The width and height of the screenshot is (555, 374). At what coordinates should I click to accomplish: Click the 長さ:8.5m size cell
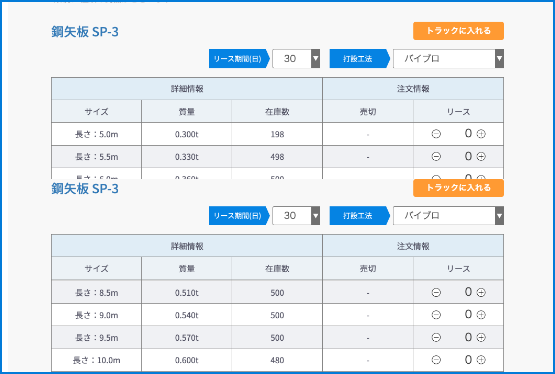click(x=97, y=293)
